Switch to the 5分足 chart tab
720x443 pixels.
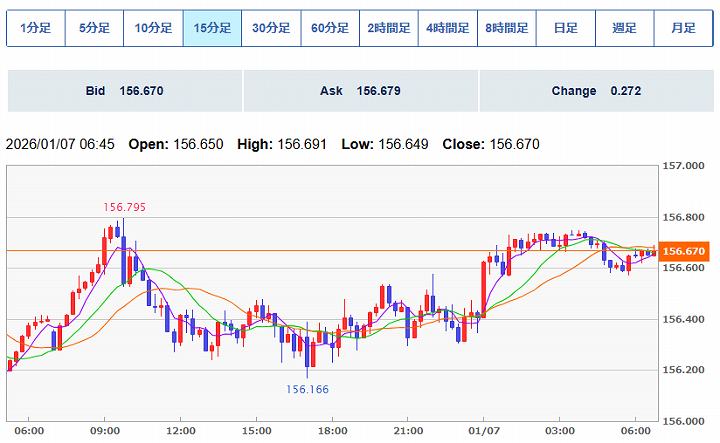pyautogui.click(x=94, y=28)
